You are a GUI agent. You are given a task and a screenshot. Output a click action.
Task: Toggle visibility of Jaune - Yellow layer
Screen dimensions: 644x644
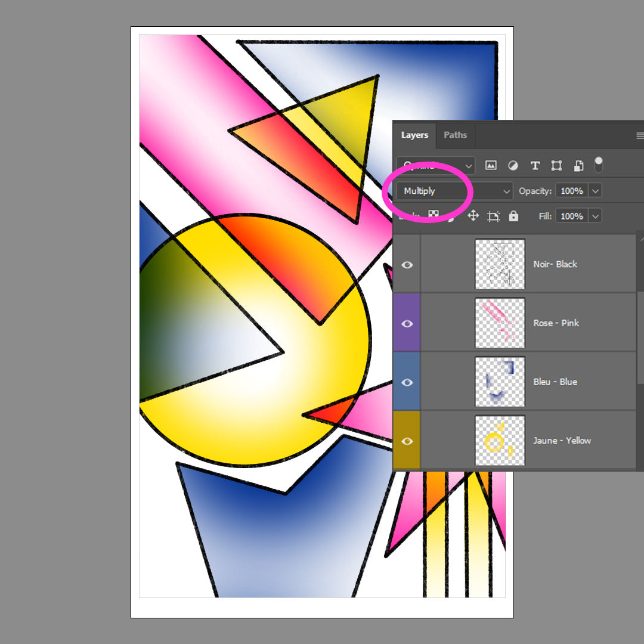pos(407,441)
